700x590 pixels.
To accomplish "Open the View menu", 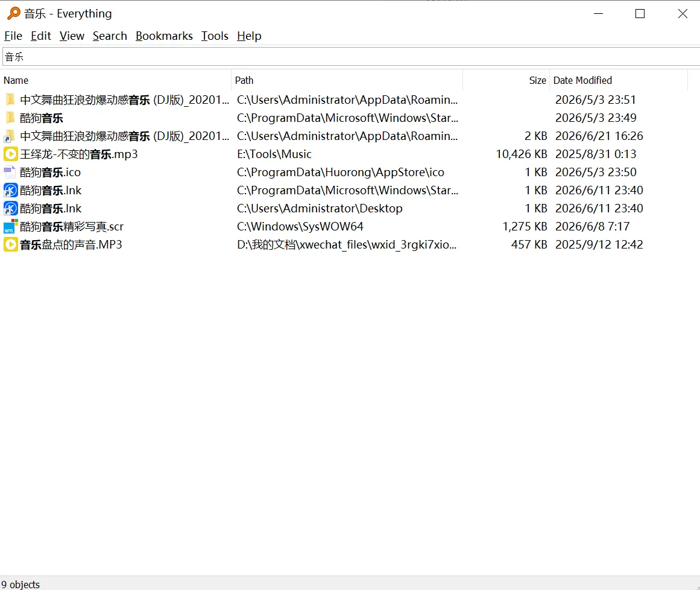I will [x=72, y=36].
